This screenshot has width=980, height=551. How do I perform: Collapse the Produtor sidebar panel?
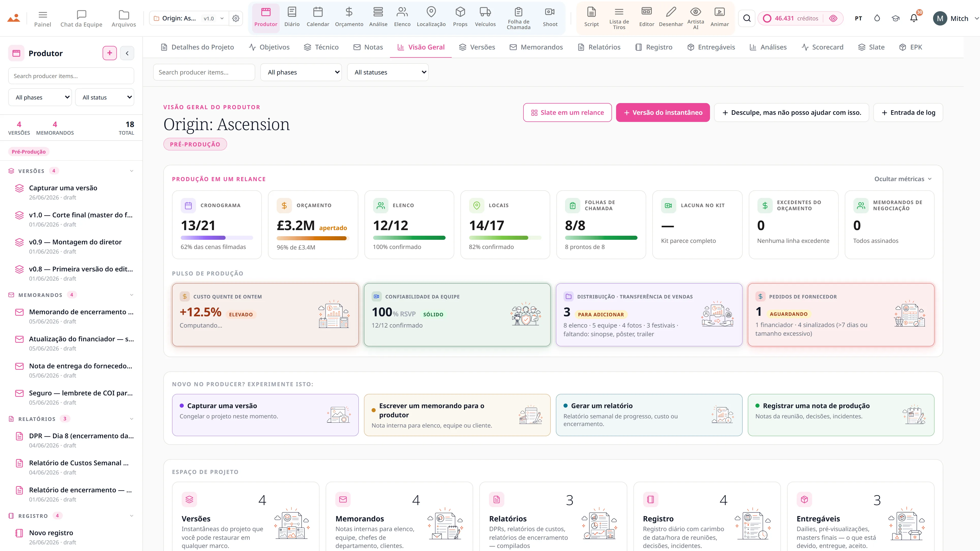(x=127, y=53)
